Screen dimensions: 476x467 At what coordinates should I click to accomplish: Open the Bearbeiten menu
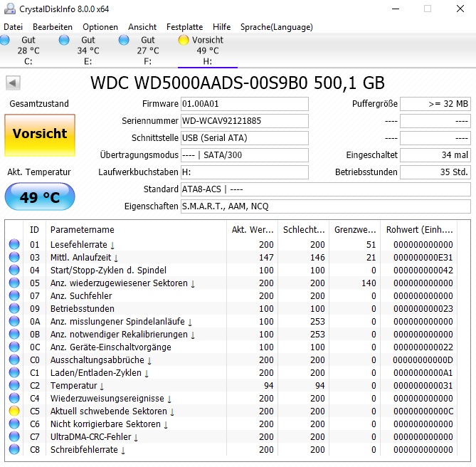(53, 27)
